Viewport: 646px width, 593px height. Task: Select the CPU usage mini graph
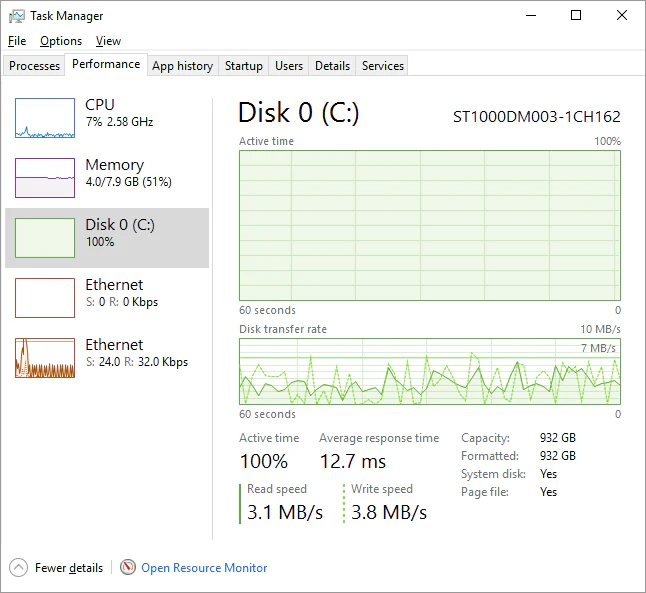45,118
